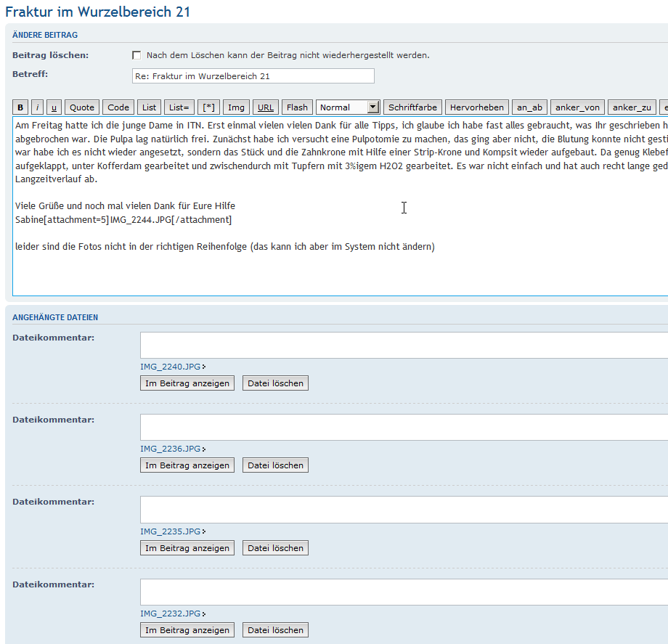Tick the Beitrag löschen checkbox

(x=137, y=55)
